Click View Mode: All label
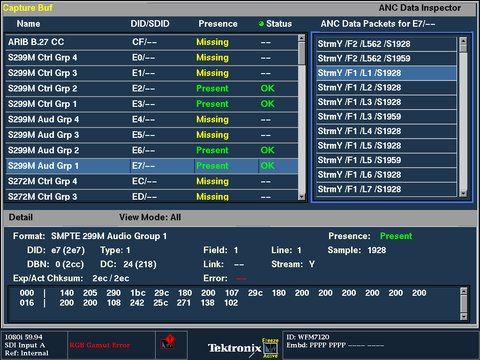 150,217
